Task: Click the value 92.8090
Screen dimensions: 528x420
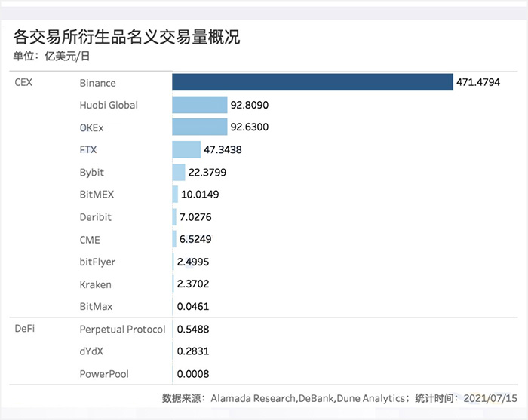Action: [x=250, y=105]
